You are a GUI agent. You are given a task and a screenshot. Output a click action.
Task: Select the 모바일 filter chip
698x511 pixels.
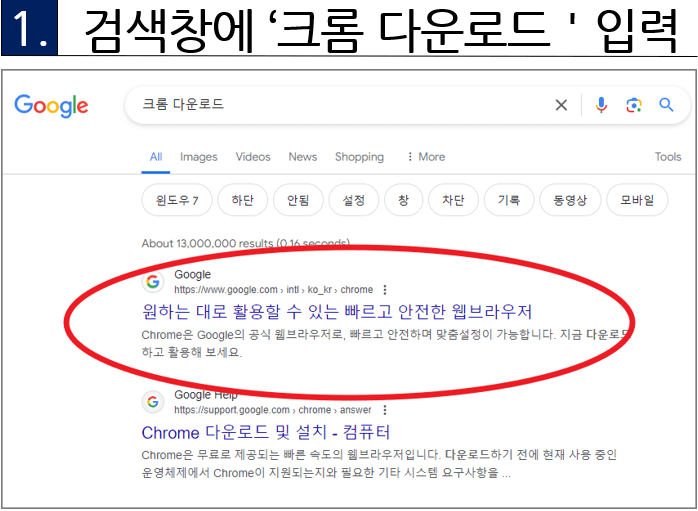[637, 200]
